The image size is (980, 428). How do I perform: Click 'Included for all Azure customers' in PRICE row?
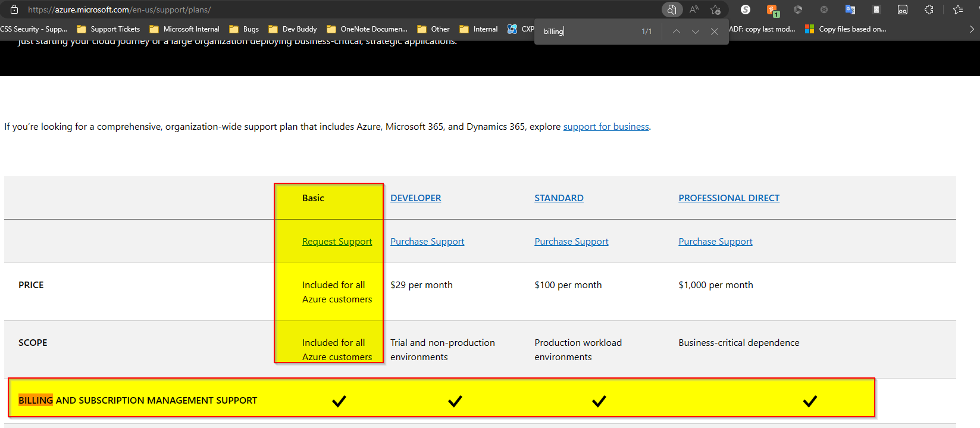tap(337, 292)
